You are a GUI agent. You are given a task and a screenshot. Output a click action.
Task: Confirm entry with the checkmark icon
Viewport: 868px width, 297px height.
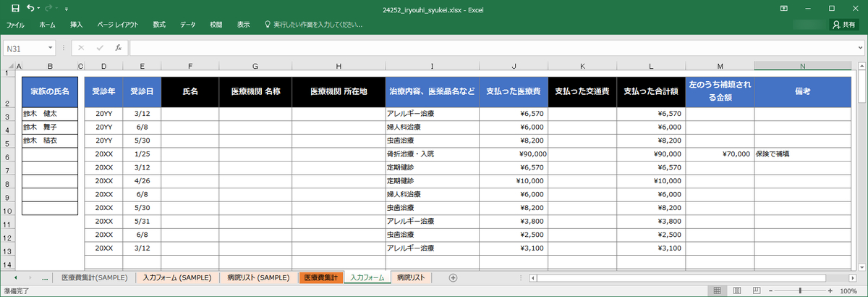tap(100, 48)
